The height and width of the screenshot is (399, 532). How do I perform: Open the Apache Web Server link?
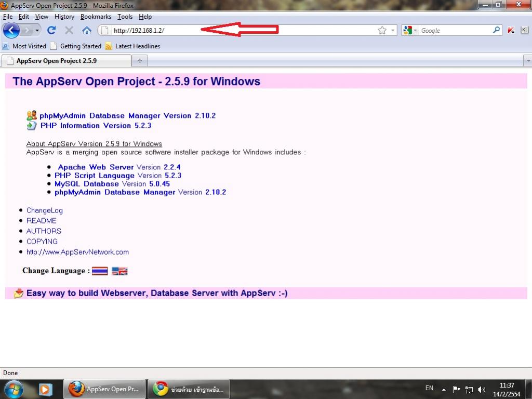click(96, 167)
